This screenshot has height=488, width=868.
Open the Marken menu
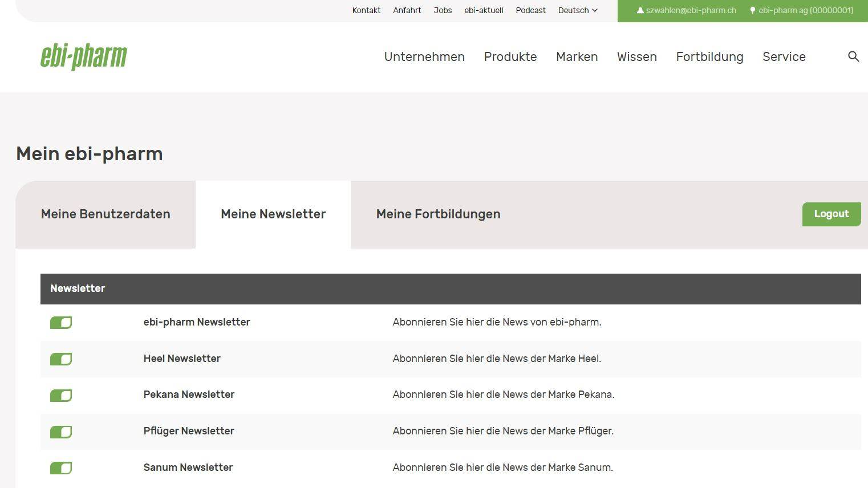point(577,56)
